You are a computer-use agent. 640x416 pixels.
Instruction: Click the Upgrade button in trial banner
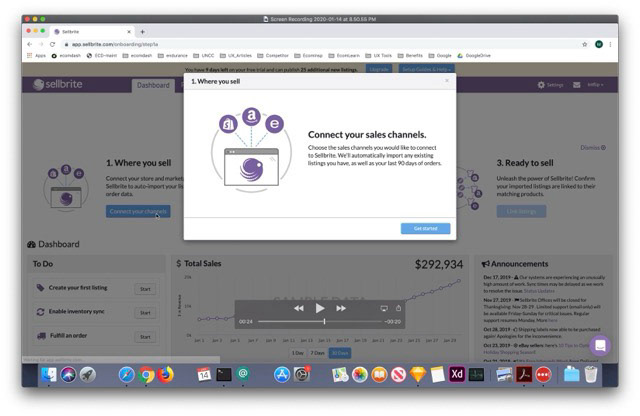[x=379, y=69]
